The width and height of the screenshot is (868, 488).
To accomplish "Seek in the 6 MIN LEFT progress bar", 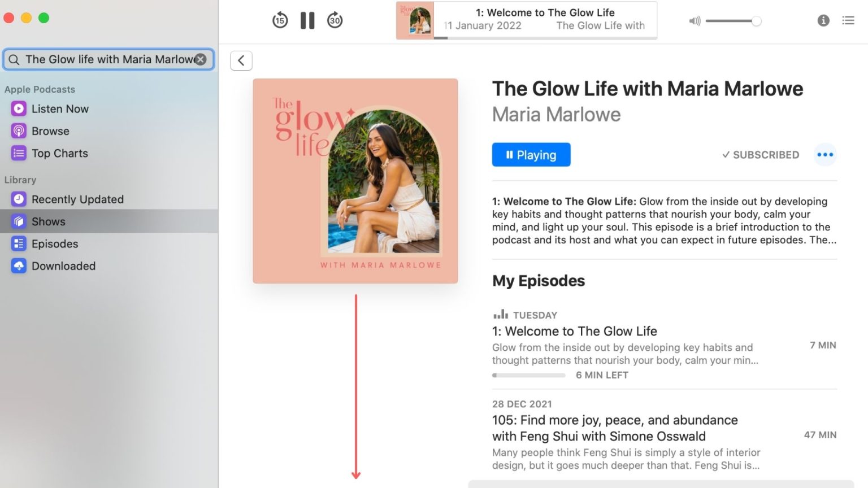I will pyautogui.click(x=529, y=375).
